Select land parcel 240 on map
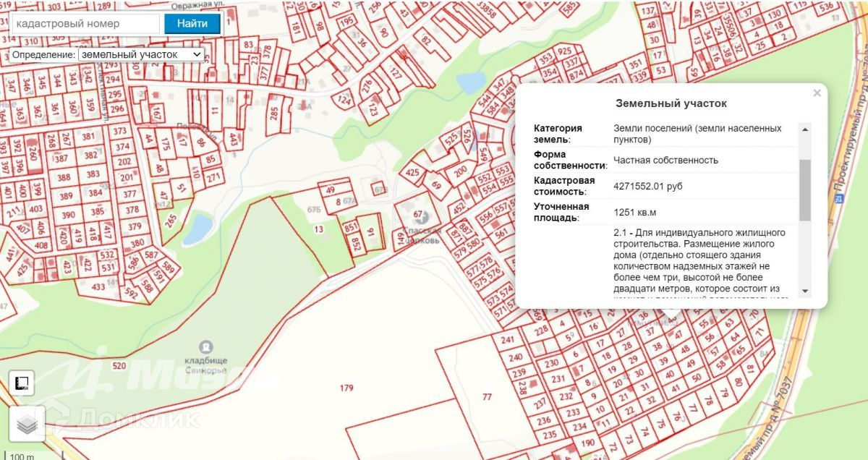Screen dimensions: 868x460 (x=515, y=358)
